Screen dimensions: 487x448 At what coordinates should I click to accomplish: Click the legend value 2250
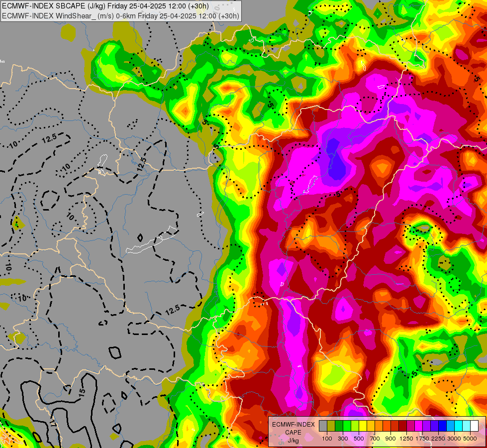438,439
